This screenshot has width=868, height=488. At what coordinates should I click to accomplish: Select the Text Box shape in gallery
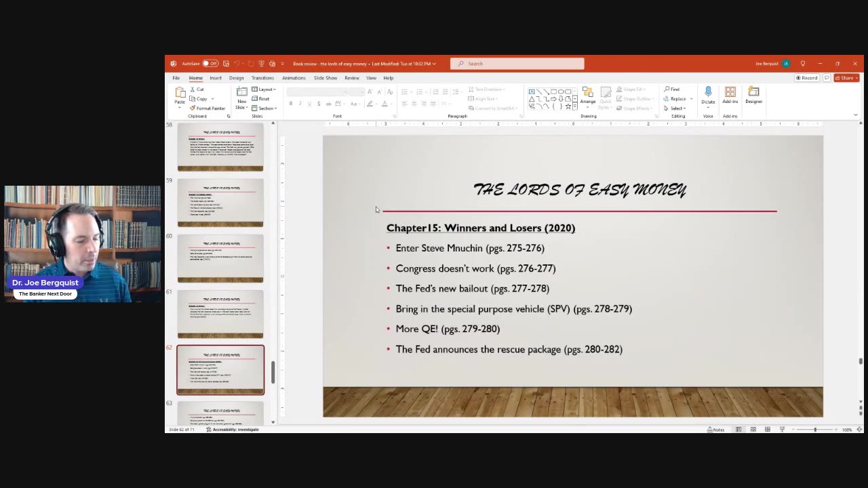[x=532, y=91]
